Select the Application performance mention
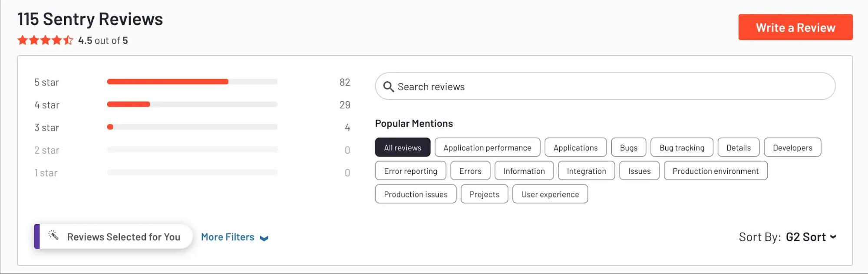 click(487, 147)
